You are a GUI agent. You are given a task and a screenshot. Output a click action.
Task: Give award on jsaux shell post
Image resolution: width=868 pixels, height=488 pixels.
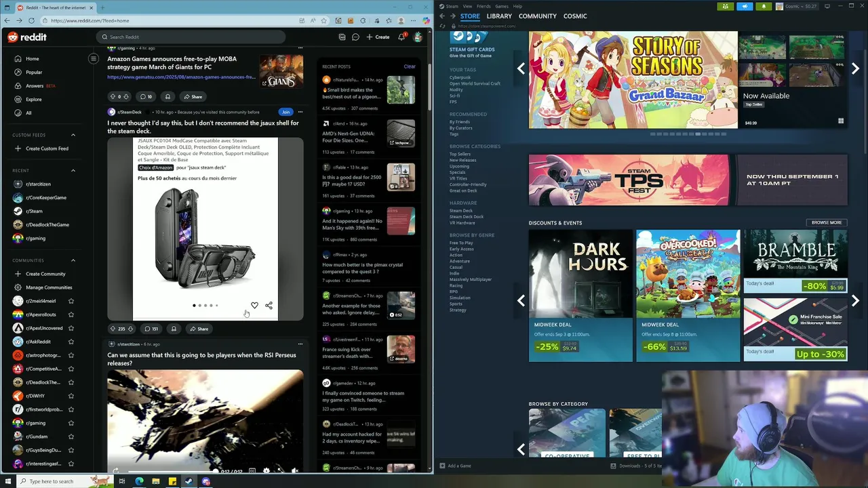point(174,329)
